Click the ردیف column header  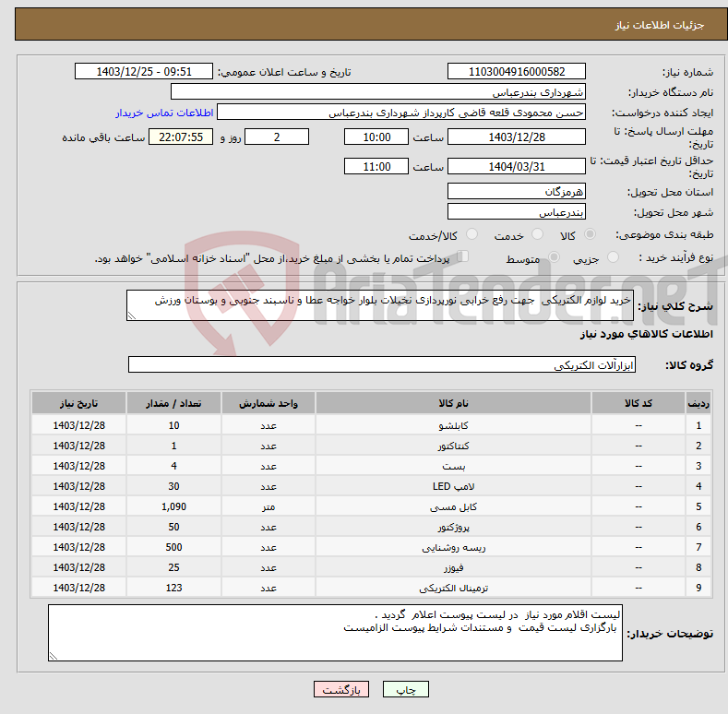[698, 403]
